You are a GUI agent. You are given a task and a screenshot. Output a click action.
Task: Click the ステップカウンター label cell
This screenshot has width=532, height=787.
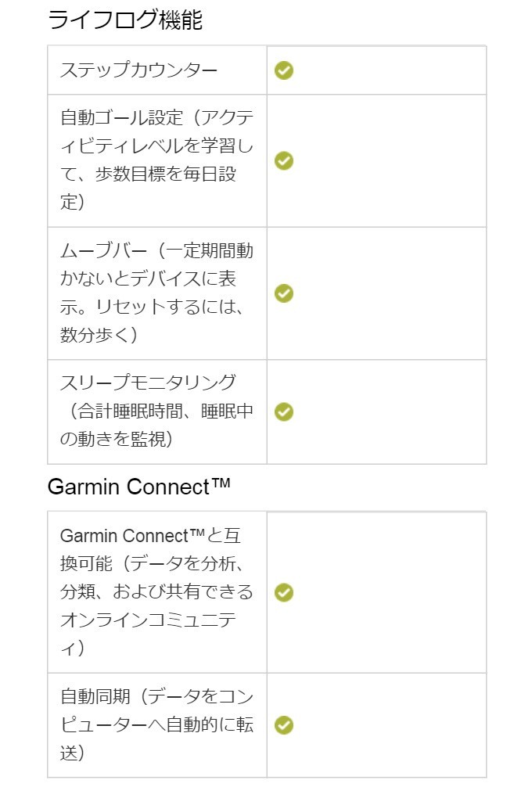point(157,70)
